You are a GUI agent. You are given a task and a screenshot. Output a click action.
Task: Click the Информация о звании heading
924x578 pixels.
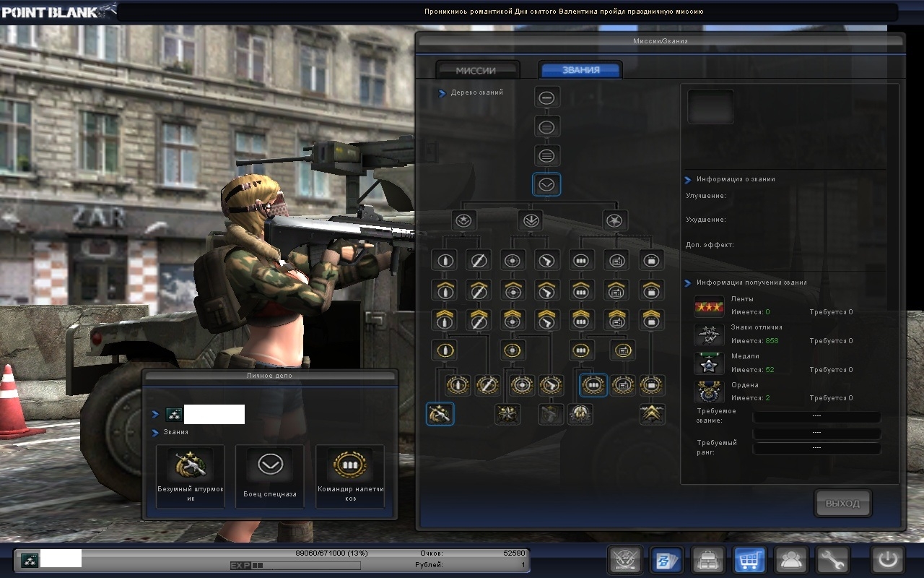pos(736,179)
